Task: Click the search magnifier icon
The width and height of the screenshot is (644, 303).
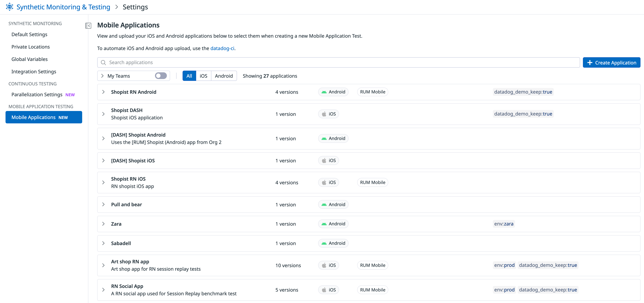Action: (103, 62)
